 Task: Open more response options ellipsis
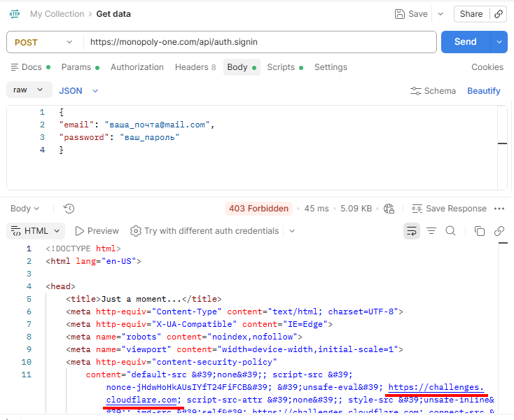point(499,209)
